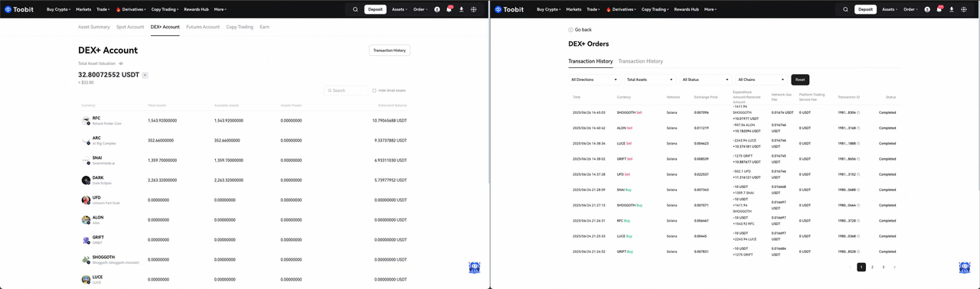Screen dimensions: 980x289
Task: Switch to the Futures Account tab
Action: (203, 27)
